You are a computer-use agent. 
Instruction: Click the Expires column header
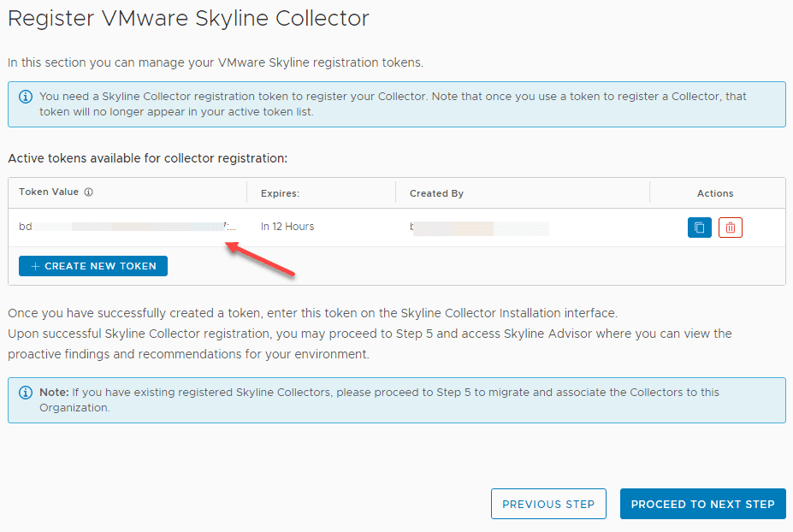coord(280,193)
